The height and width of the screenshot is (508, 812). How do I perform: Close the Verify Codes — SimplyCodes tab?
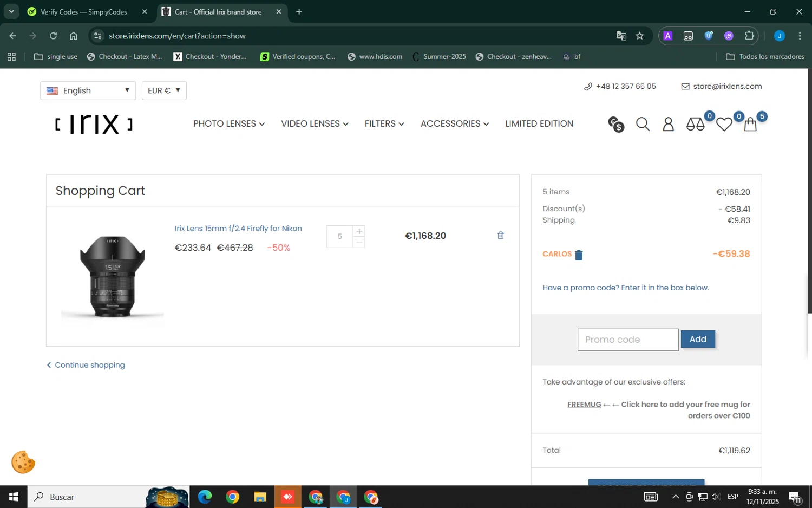(145, 11)
